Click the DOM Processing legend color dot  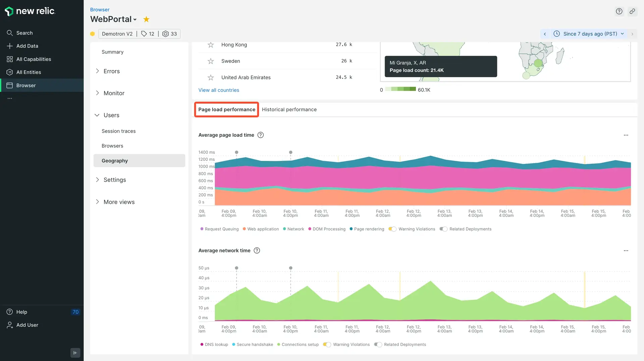(x=310, y=229)
